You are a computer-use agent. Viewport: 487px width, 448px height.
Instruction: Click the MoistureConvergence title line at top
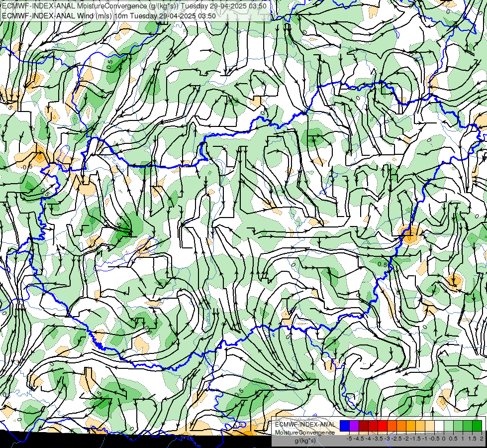(134, 6)
